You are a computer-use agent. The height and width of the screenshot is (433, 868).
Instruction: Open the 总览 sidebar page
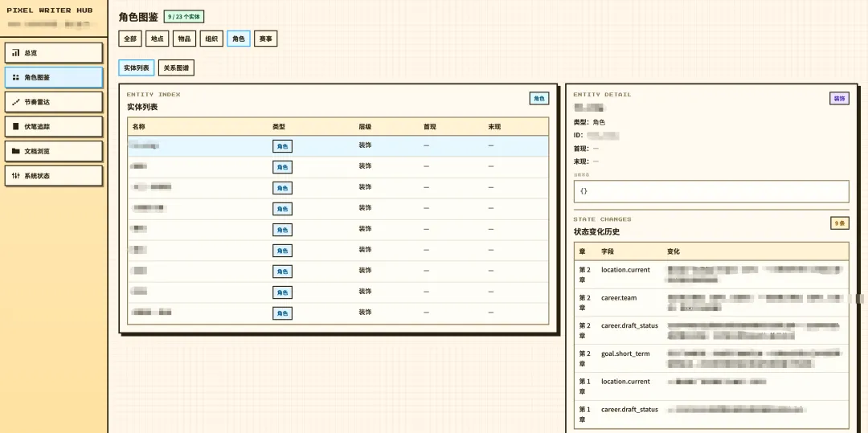click(x=54, y=53)
